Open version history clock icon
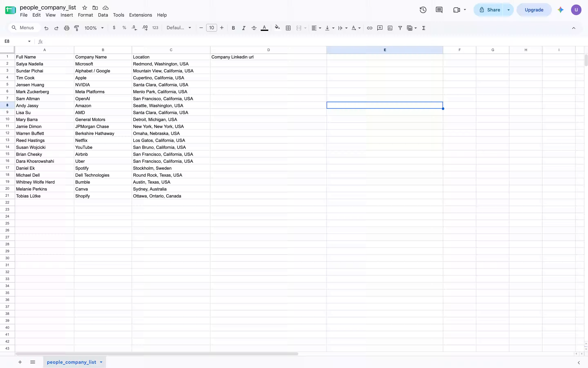Viewport: 588px width, 368px height. pos(423,10)
